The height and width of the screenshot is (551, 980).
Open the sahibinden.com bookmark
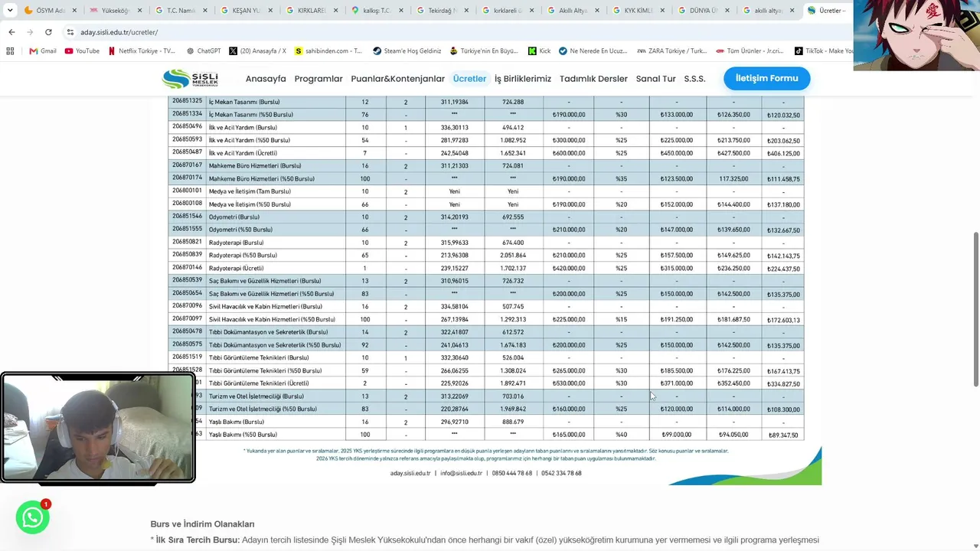[x=328, y=51]
